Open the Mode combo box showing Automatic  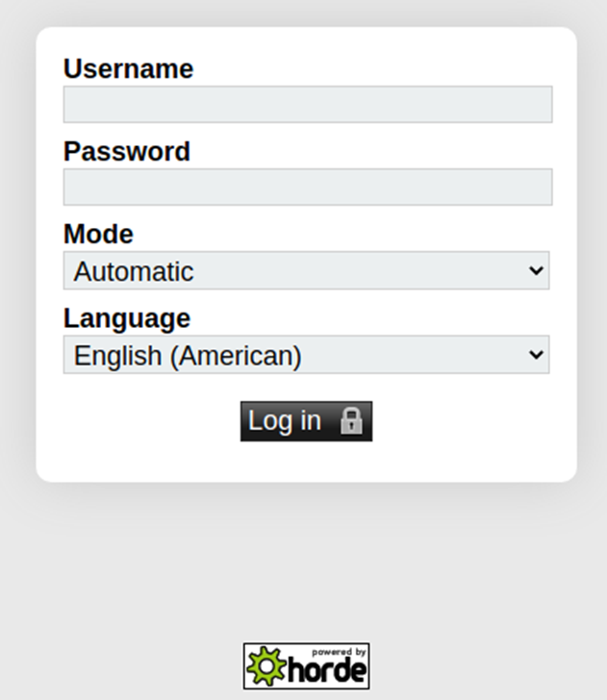click(307, 270)
